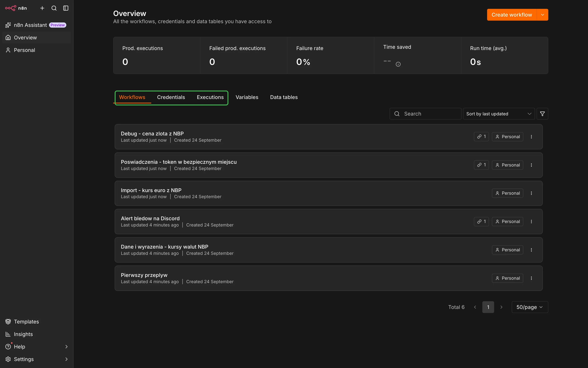Switch to the Data tables tab
This screenshot has width=588, height=368.
pos(284,97)
